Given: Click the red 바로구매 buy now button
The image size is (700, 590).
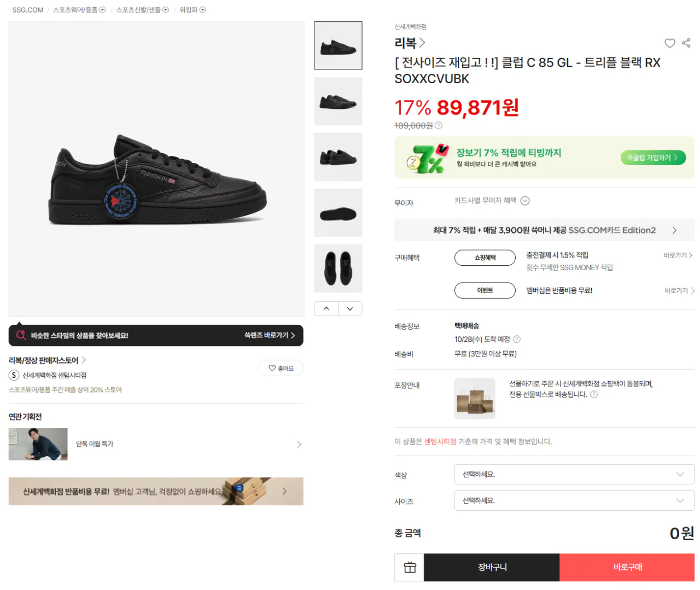Looking at the screenshot, I should [x=627, y=567].
